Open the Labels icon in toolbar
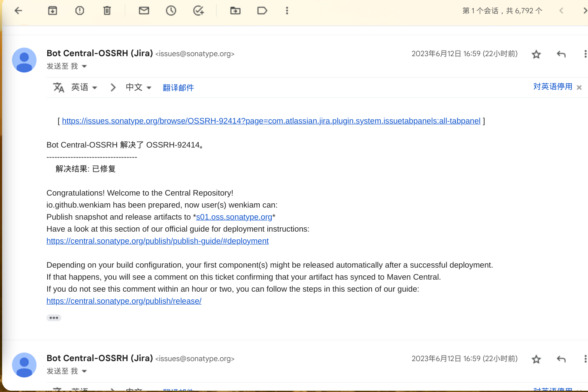588x392 pixels. [x=262, y=11]
